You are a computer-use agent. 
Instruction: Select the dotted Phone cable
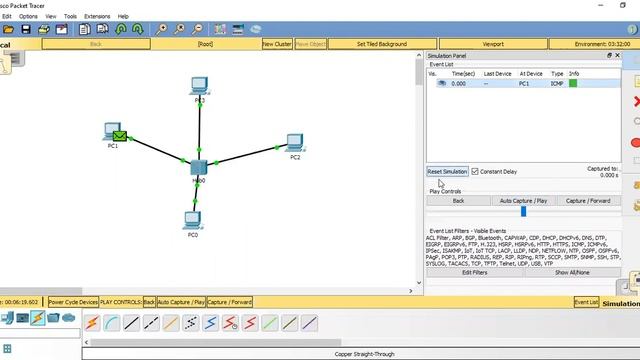(191, 323)
